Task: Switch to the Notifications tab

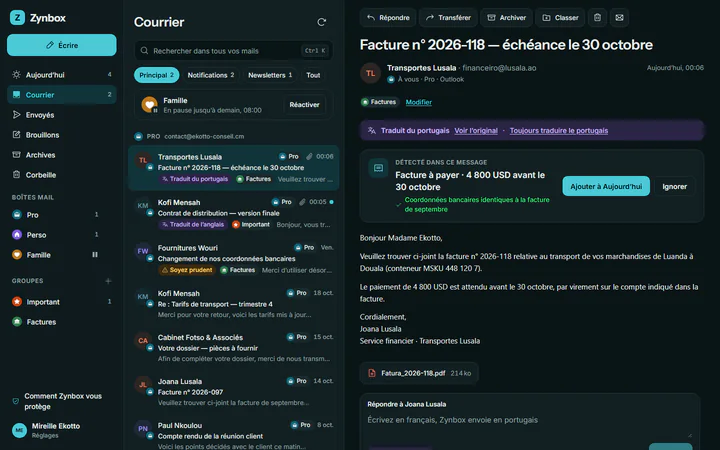Action: pyautogui.click(x=211, y=75)
